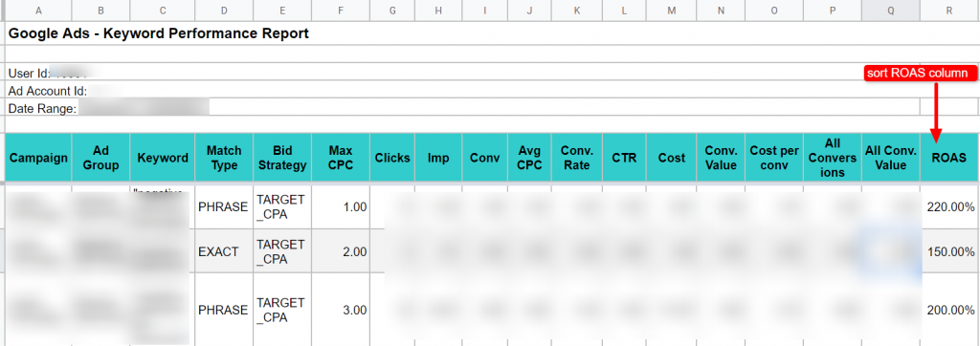Select the Date Range label cell

pos(42,109)
